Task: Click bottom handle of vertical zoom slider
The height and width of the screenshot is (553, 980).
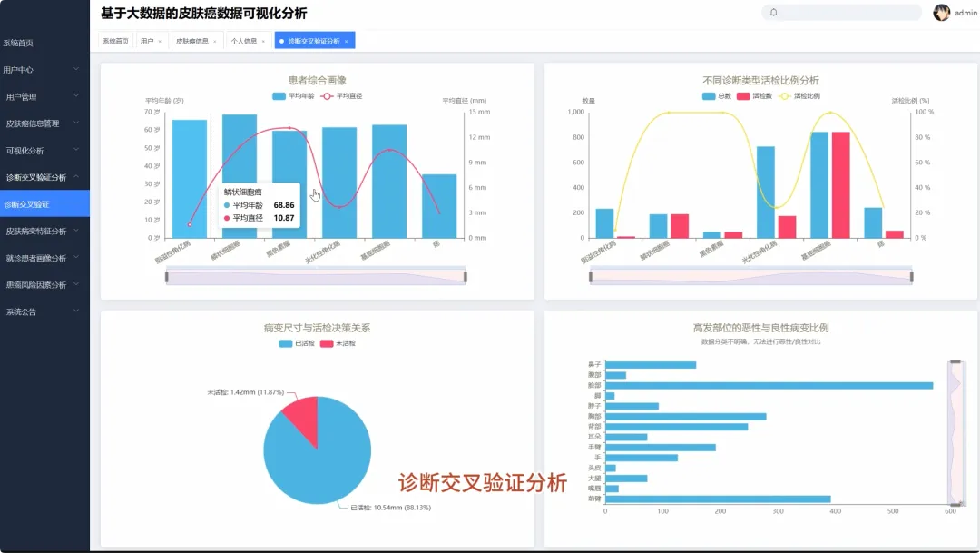Action: (x=955, y=504)
